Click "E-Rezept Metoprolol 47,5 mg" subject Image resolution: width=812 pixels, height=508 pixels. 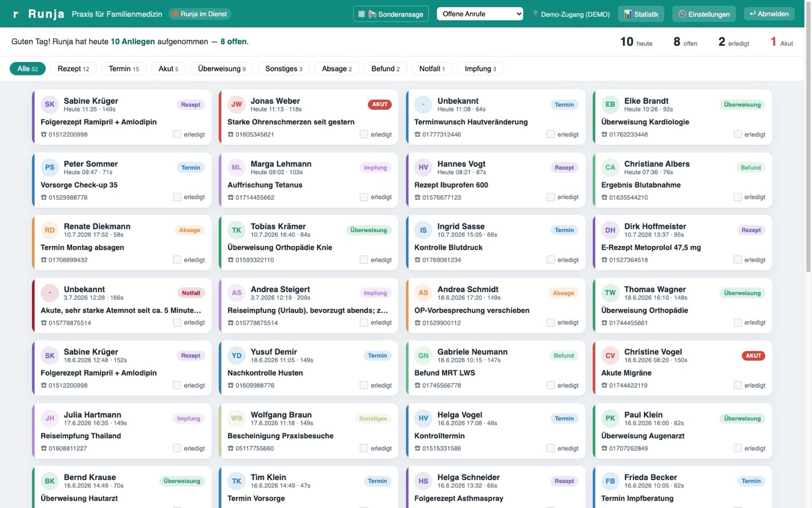(x=651, y=247)
